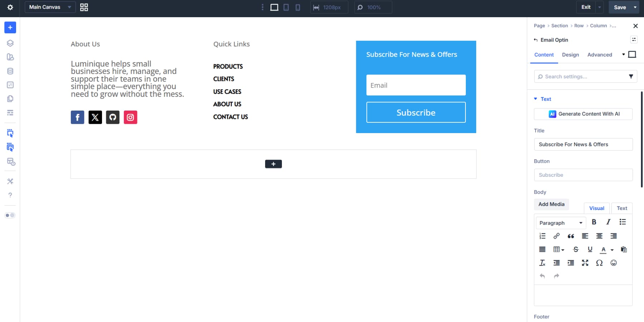Click the fullscreen editor icon

[x=585, y=263]
